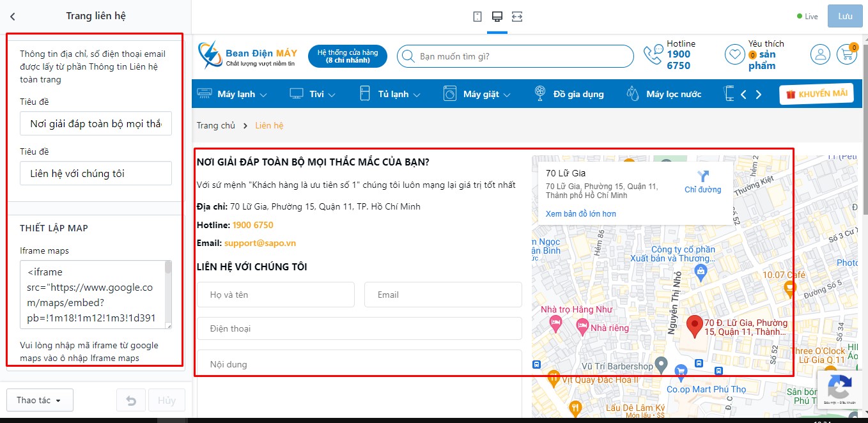The height and width of the screenshot is (423, 868).
Task: Click the Máy lạnh air conditioner icon
Action: pyautogui.click(x=205, y=94)
